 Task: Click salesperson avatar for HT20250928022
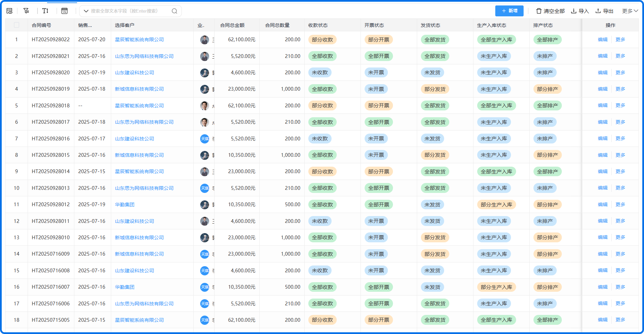(204, 40)
